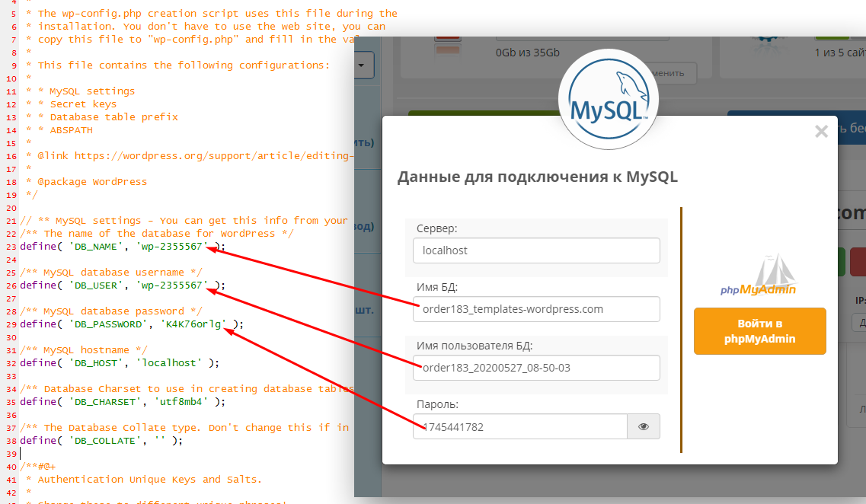Click line number 29 in the editor gutter
The image size is (866, 504).
11,324
